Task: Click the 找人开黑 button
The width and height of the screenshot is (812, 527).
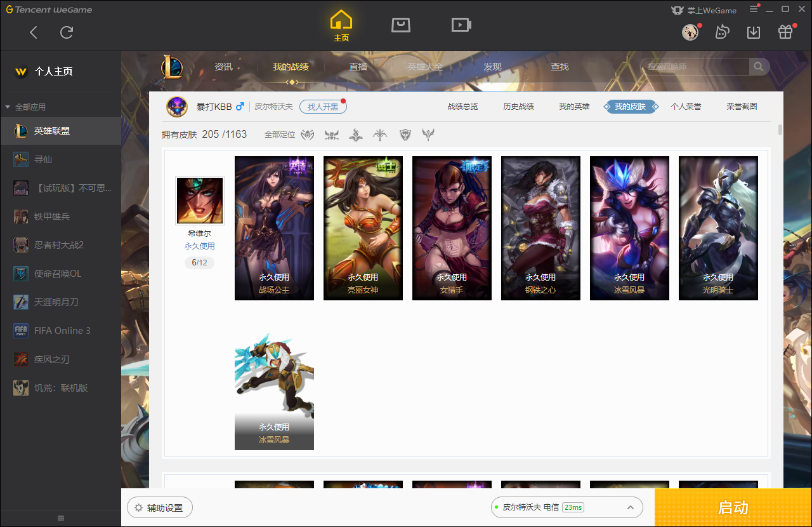Action: pos(323,107)
